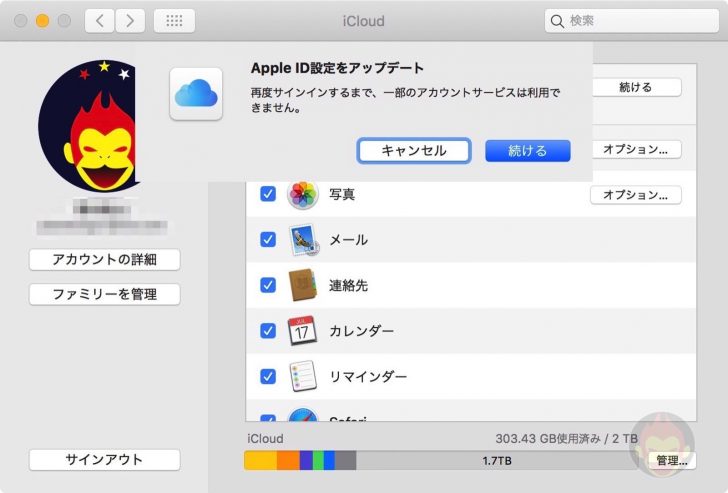
Task: Go forward with the right arrow button
Action: coord(130,21)
